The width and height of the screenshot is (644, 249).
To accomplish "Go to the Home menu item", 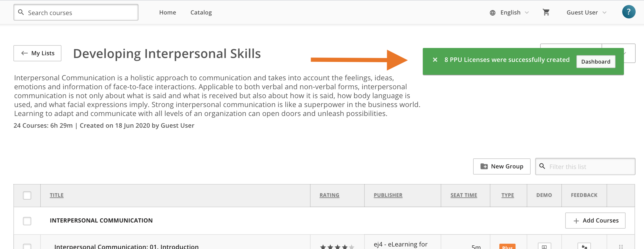I will [x=168, y=13].
